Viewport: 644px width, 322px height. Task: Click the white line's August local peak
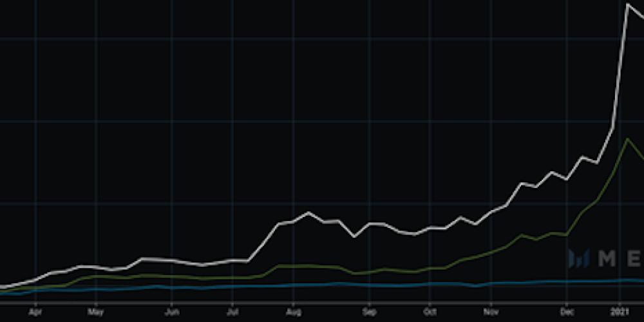308,212
